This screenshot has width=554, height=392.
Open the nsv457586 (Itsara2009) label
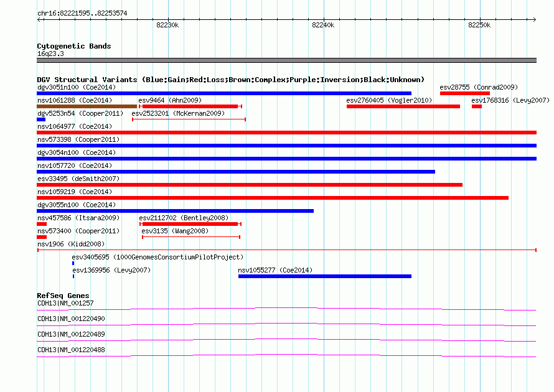[78, 218]
